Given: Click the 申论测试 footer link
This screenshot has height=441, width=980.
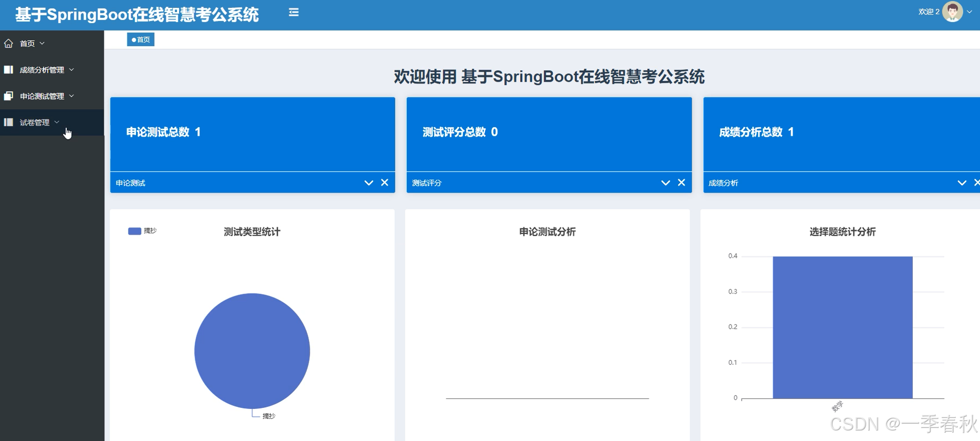Looking at the screenshot, I should [x=131, y=183].
